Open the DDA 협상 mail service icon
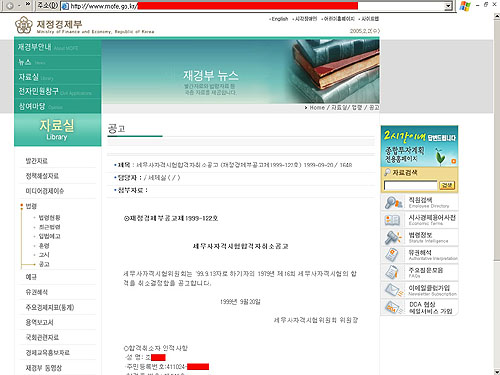 (394, 307)
